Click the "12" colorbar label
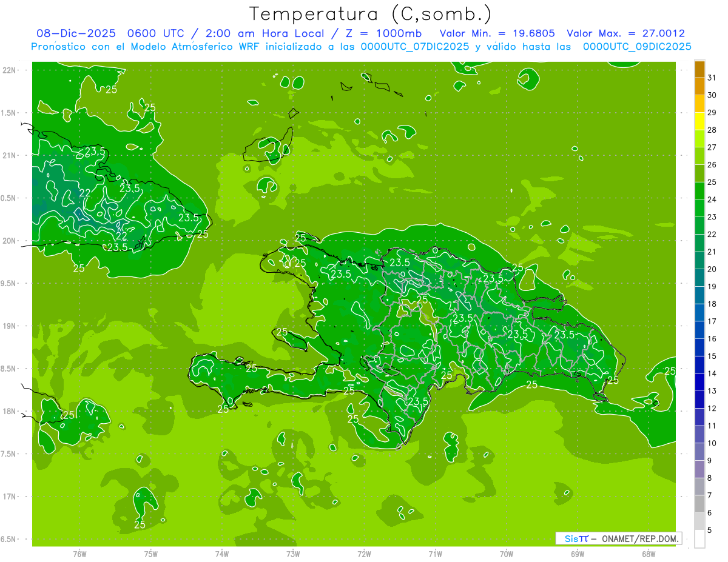 coord(712,408)
